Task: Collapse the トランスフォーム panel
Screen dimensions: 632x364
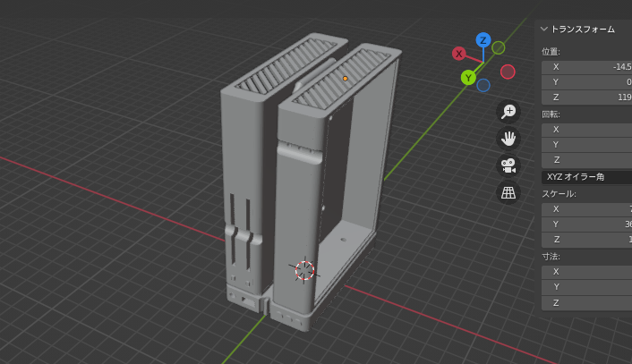Action: tap(544, 29)
